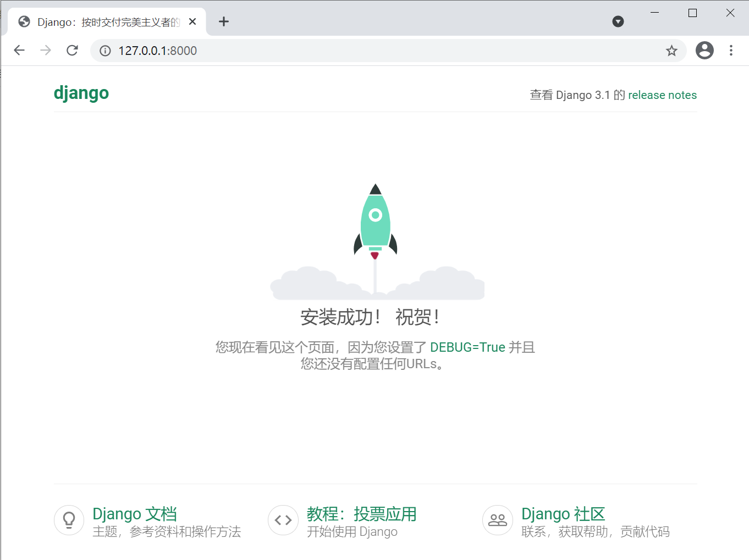749x560 pixels.
Task: Click the text 联系，获取帮助，贡献代码
Action: point(596,531)
